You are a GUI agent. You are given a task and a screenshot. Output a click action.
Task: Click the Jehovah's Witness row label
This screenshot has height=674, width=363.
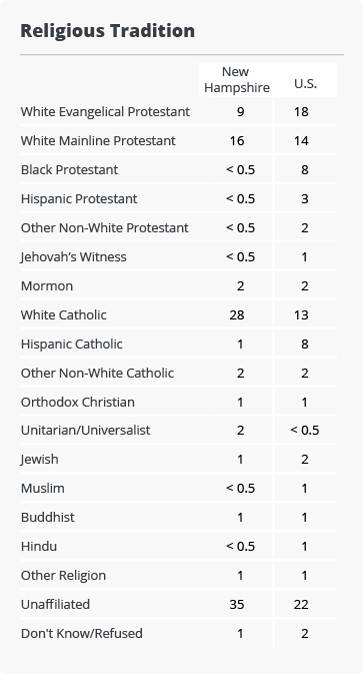[74, 257]
